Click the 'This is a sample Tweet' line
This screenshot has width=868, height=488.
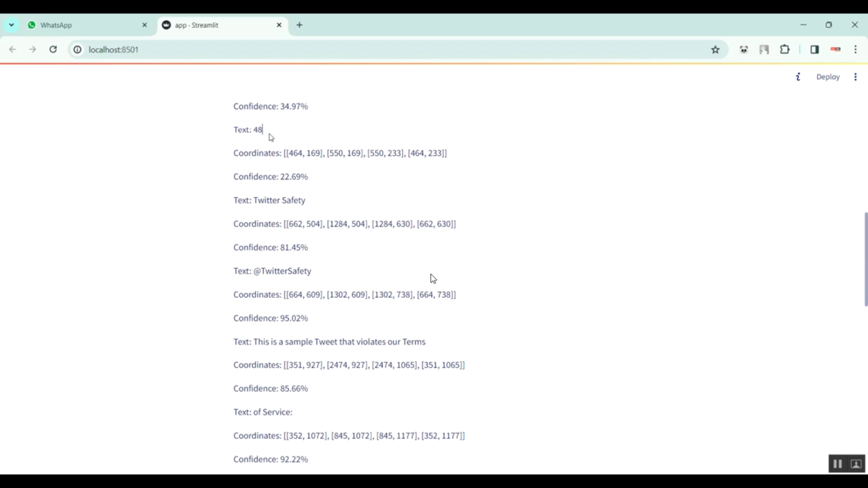tap(329, 342)
